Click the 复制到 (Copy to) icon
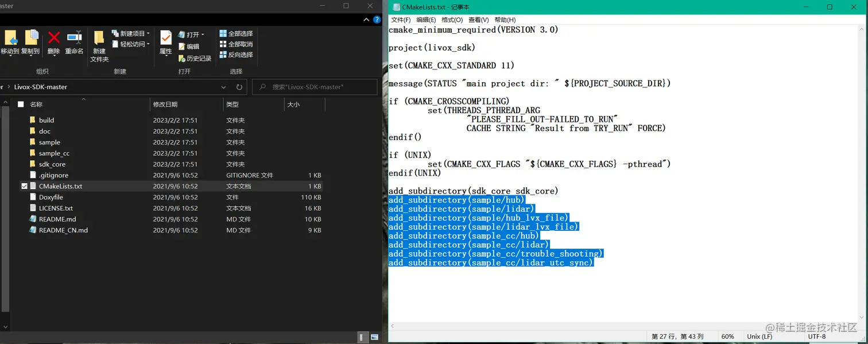This screenshot has width=868, height=344. coord(32,40)
